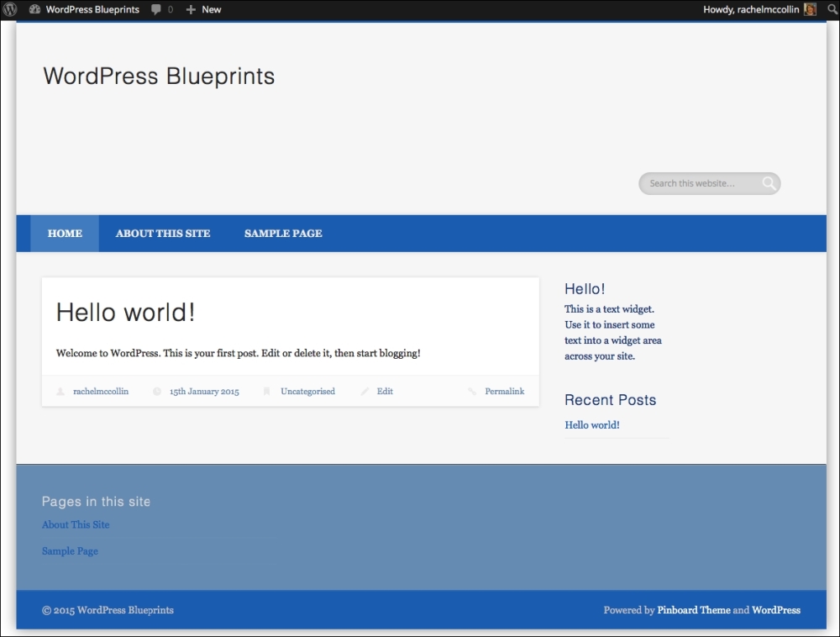Click the author person icon under the post
The height and width of the screenshot is (637, 840).
click(x=60, y=392)
